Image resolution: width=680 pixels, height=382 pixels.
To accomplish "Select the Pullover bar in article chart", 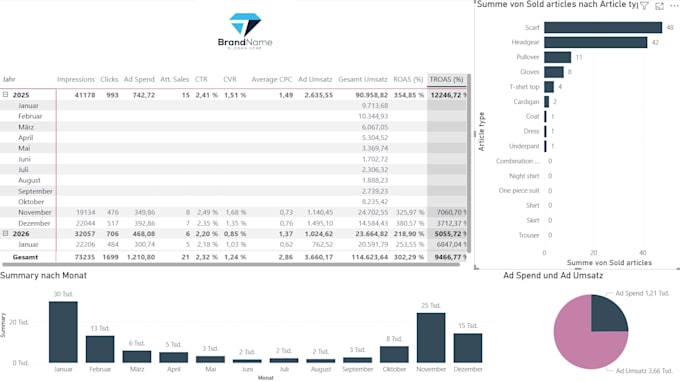I will (x=558, y=57).
